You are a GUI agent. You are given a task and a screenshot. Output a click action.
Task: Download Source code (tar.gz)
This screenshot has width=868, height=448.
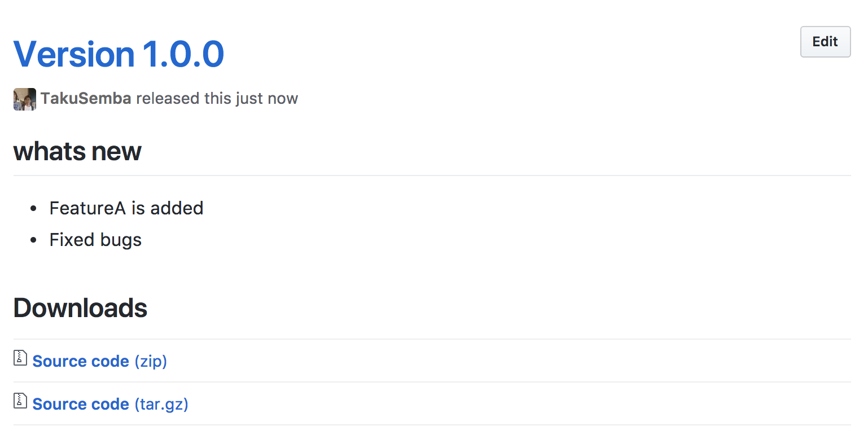click(x=111, y=404)
